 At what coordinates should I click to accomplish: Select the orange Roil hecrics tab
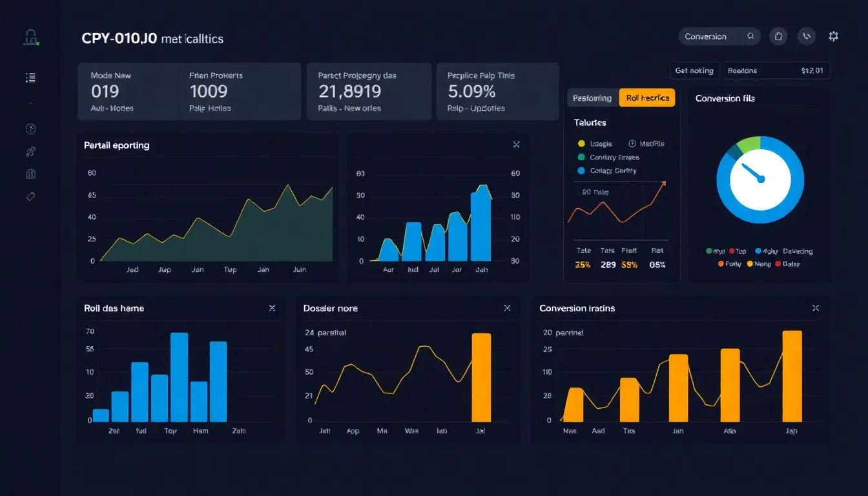647,98
